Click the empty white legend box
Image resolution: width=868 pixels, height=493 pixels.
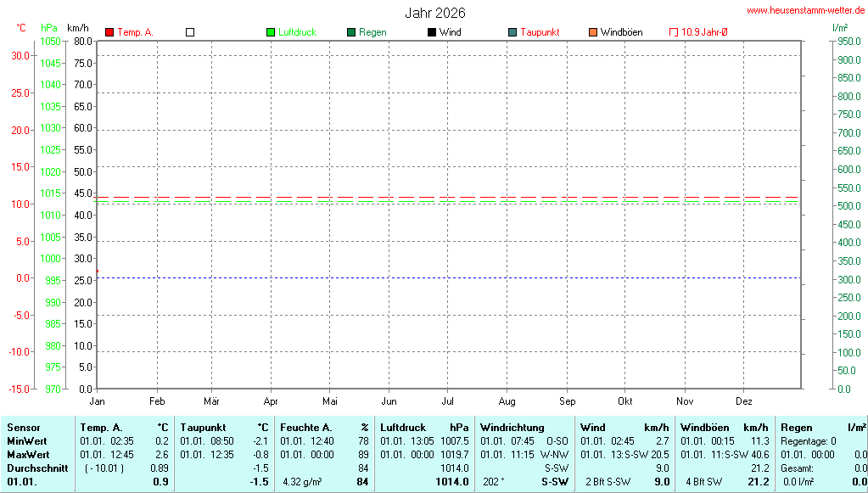pos(190,32)
